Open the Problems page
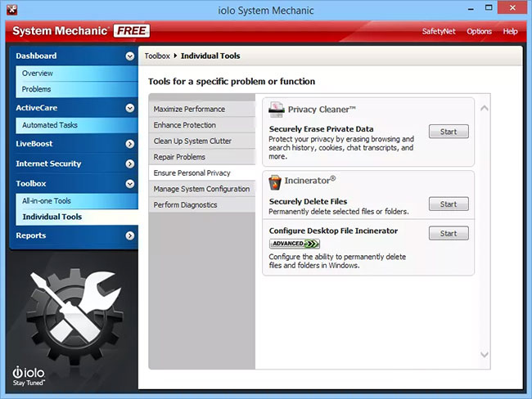 tap(77, 89)
